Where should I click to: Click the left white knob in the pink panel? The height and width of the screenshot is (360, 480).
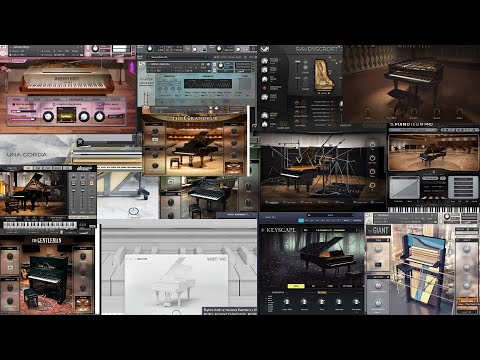pos(48,117)
